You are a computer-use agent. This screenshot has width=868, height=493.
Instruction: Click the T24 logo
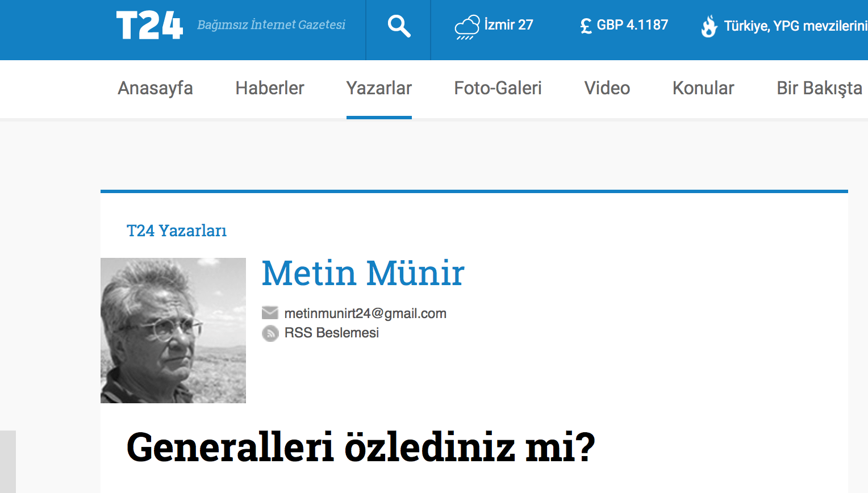pos(149,26)
